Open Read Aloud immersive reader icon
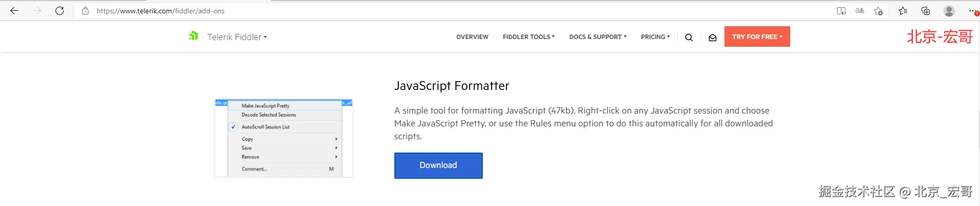Viewport: 980px width, 206px height. pos(841,11)
